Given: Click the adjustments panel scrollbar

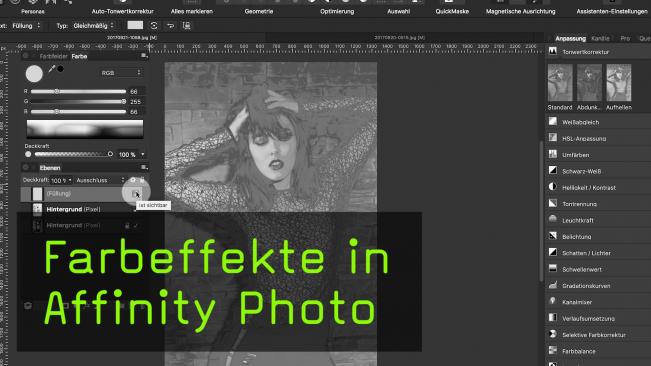Looking at the screenshot, I should [x=541, y=212].
